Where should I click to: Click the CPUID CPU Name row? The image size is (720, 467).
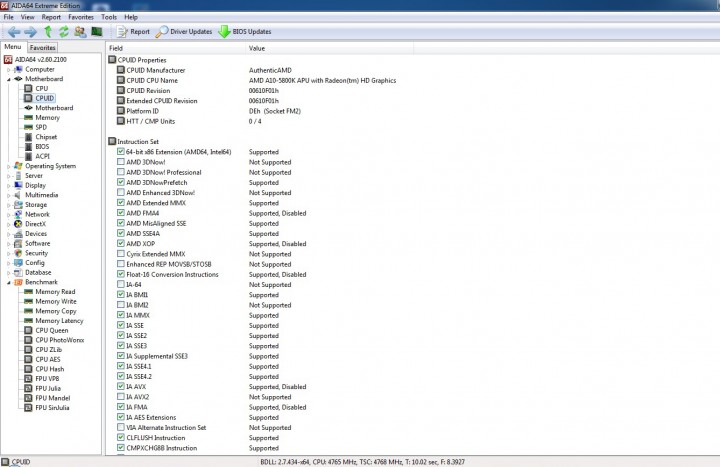tap(256, 80)
